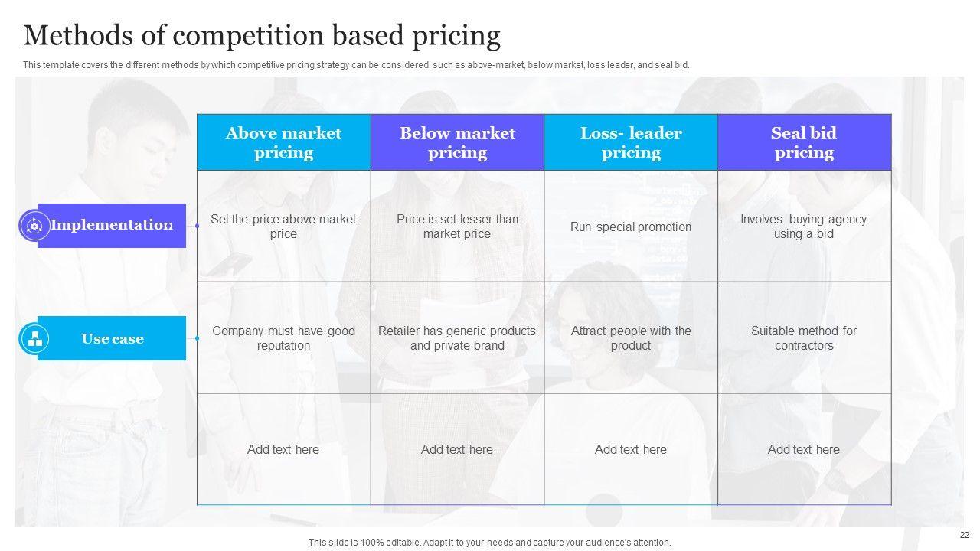Click 'Add text here' under Above market pricing
This screenshot has width=980, height=551.
[283, 449]
